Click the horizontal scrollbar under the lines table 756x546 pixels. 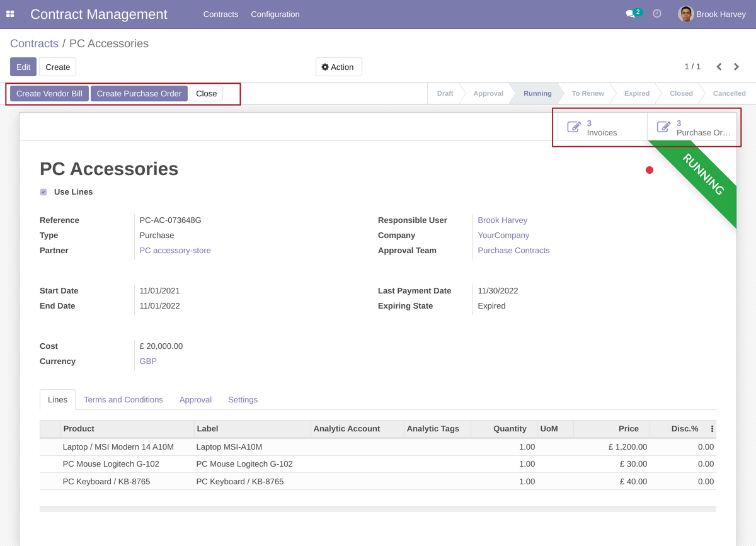[377, 509]
